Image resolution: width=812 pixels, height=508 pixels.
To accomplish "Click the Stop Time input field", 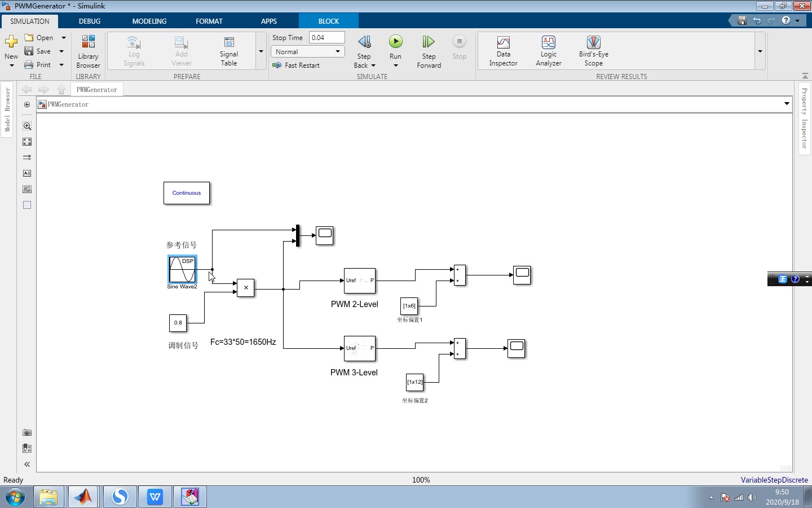I will tap(326, 37).
